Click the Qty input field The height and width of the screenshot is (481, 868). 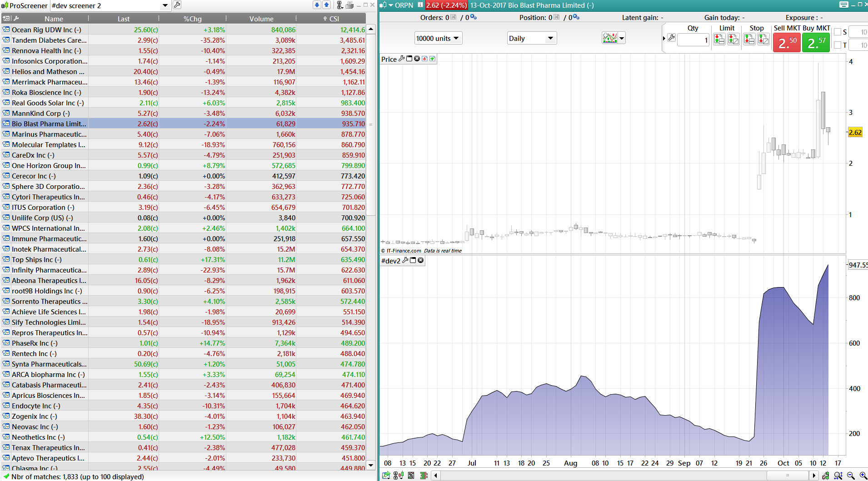pyautogui.click(x=693, y=40)
